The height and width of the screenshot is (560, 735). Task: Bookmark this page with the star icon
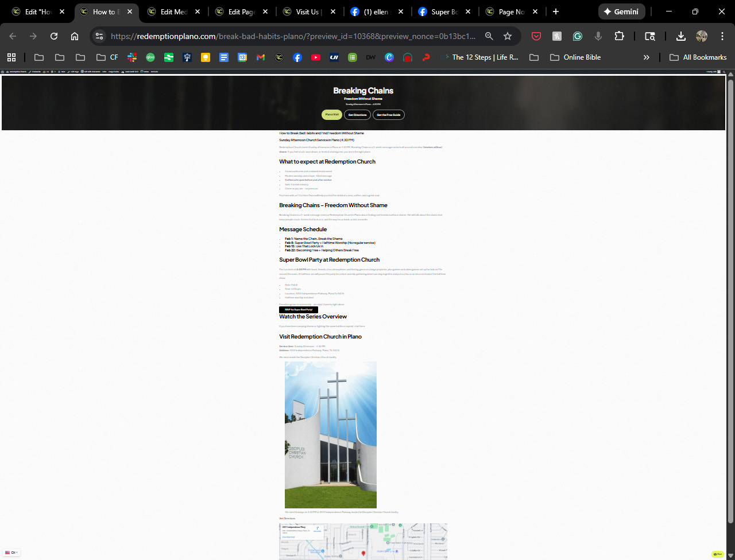(x=508, y=36)
